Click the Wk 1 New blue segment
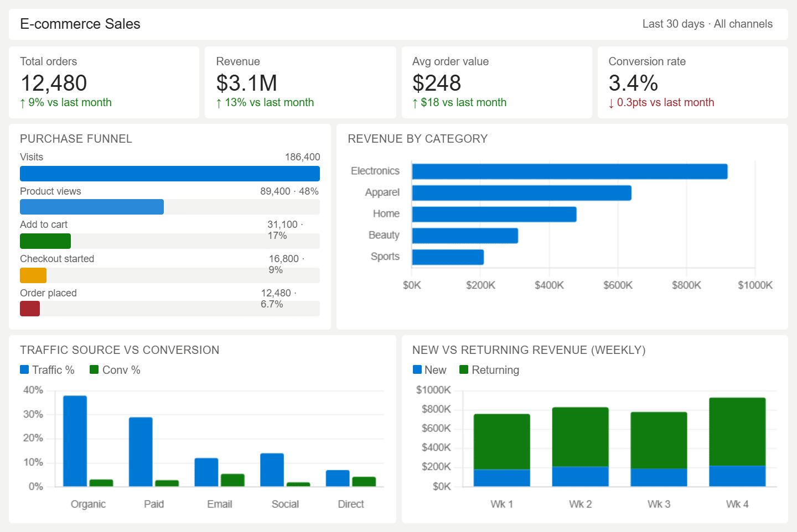Screen dimensions: 797x532 click(x=502, y=478)
